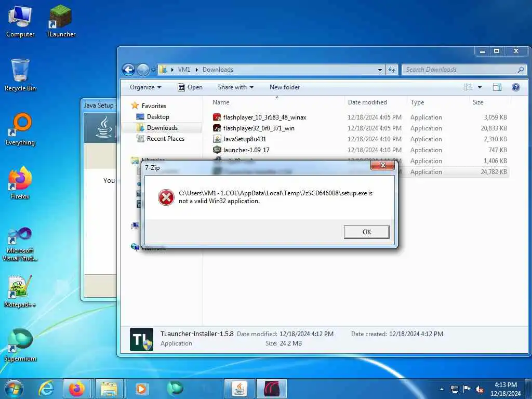
Task: Open recent pages dropdown next to navigation arrows
Action: tap(153, 70)
